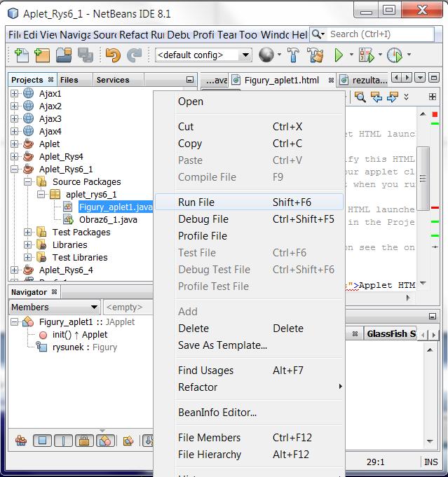Select Profile File in context menu
448x477 pixels.
(x=249, y=236)
